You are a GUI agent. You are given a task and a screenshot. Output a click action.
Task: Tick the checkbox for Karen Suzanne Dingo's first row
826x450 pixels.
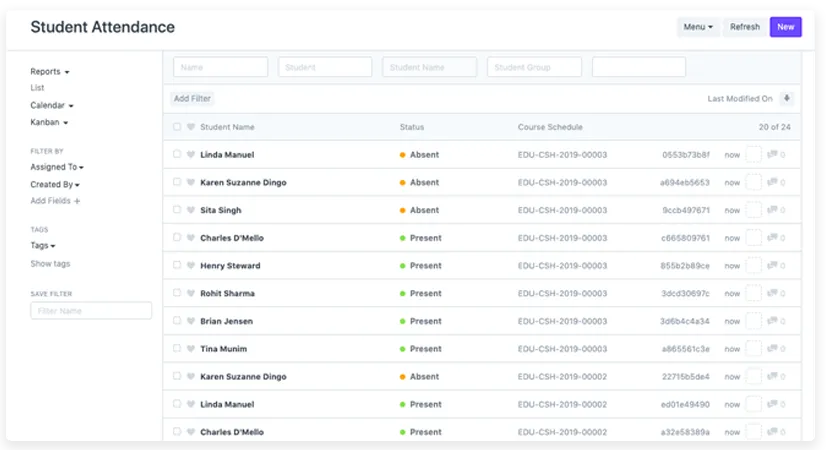(x=177, y=183)
